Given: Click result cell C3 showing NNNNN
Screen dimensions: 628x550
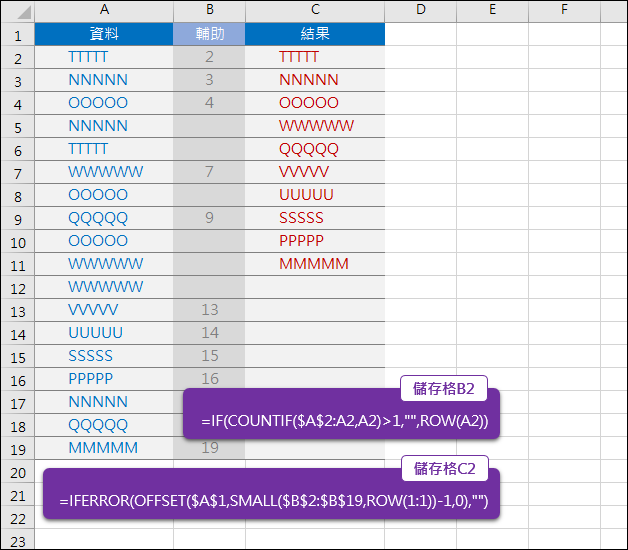Looking at the screenshot, I should (x=315, y=80).
